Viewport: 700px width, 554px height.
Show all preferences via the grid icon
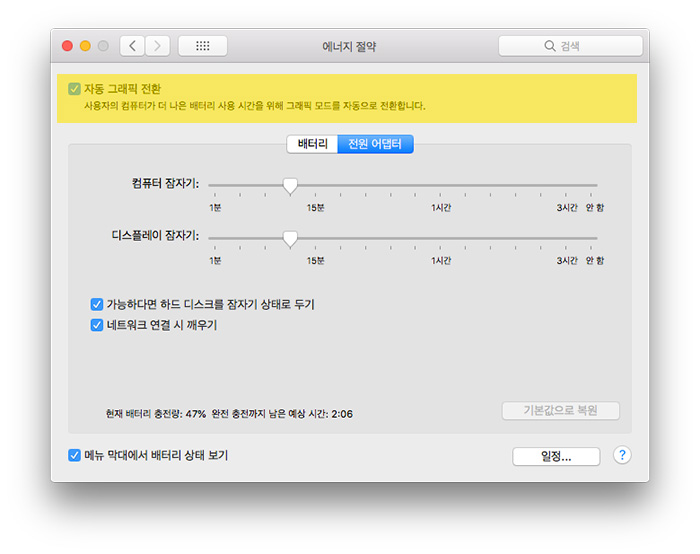coord(203,46)
